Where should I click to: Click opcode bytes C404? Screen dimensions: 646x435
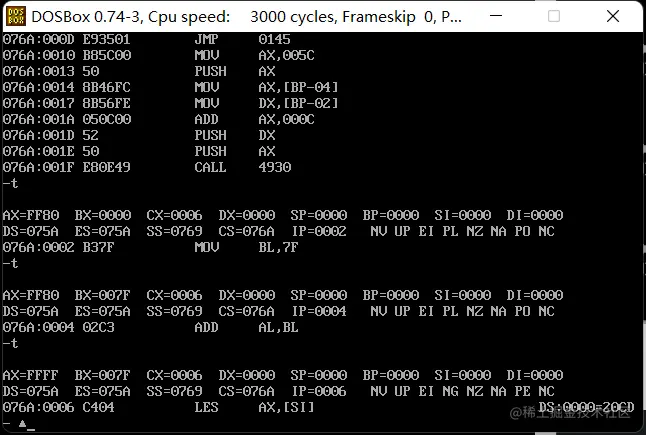point(98,407)
